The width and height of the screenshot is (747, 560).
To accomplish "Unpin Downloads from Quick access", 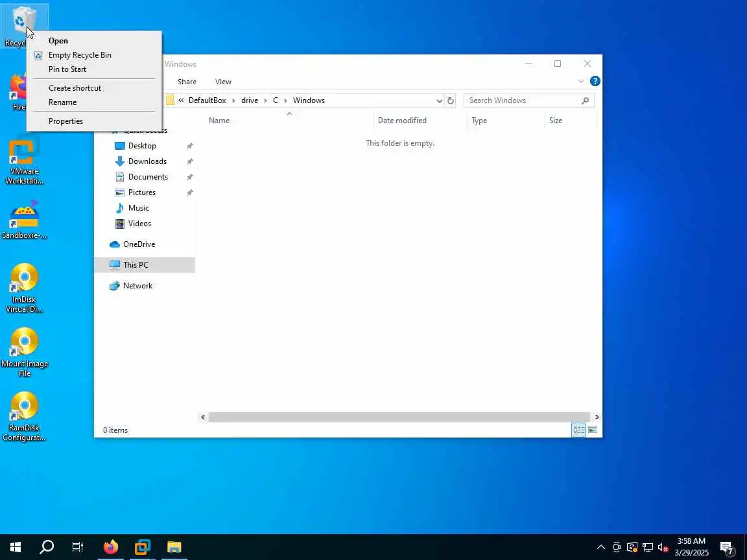I will (189, 161).
